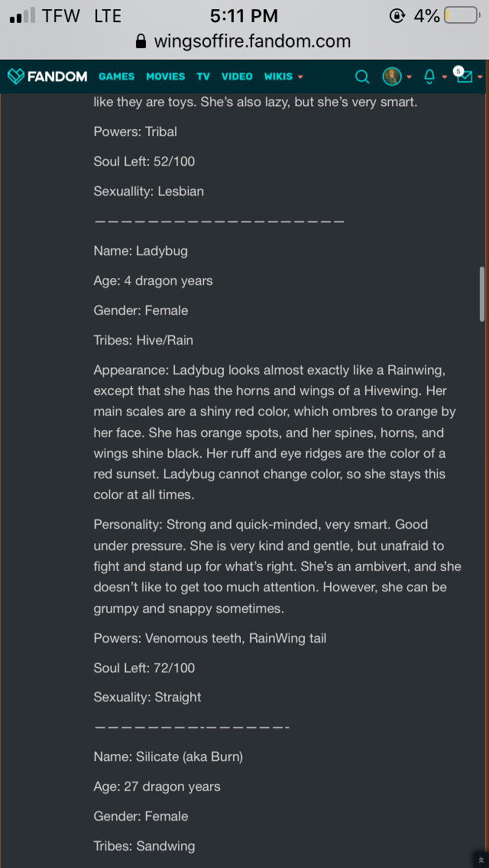Expand the arrow next to user avatar
Screen dimensions: 489x868
click(x=410, y=77)
